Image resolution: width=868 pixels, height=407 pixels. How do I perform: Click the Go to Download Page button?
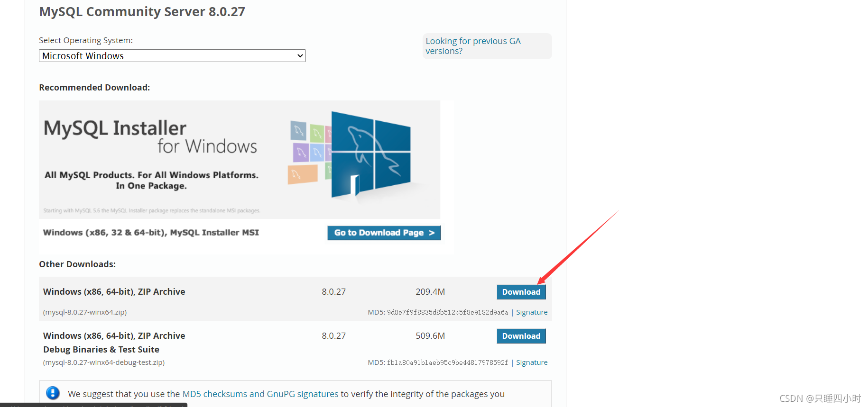(x=384, y=233)
